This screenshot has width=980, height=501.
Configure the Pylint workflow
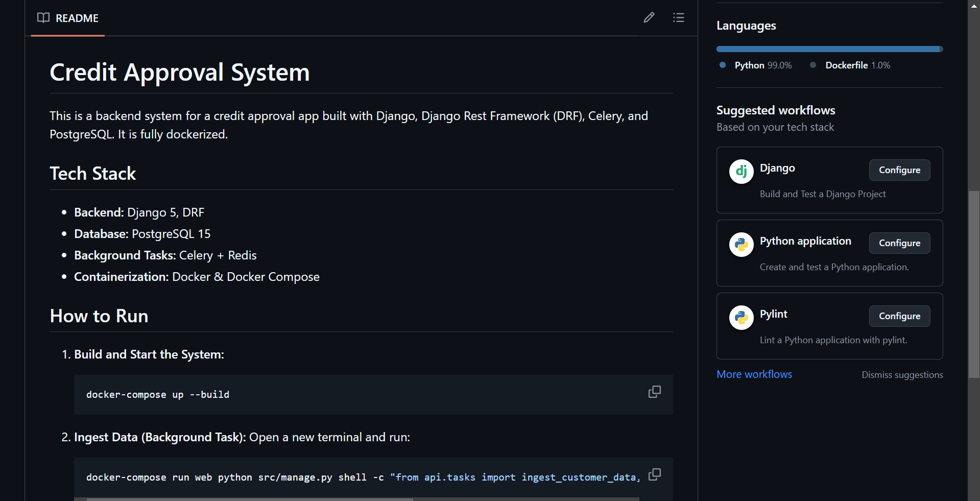point(899,316)
